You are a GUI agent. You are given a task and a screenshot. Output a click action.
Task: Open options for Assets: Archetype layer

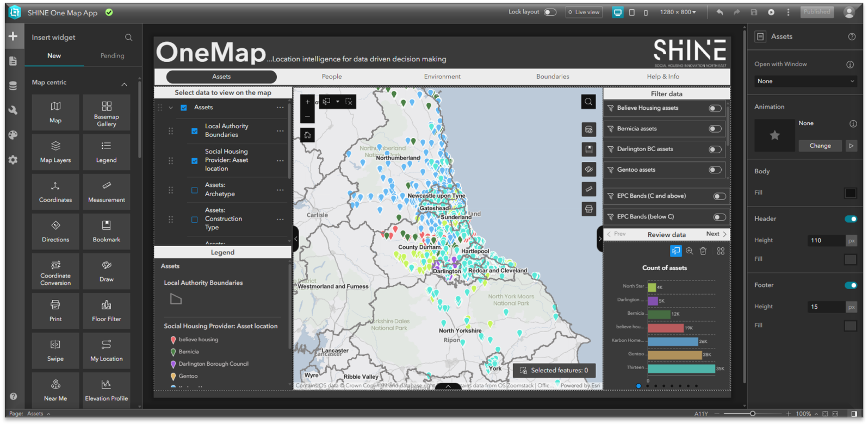click(x=280, y=190)
